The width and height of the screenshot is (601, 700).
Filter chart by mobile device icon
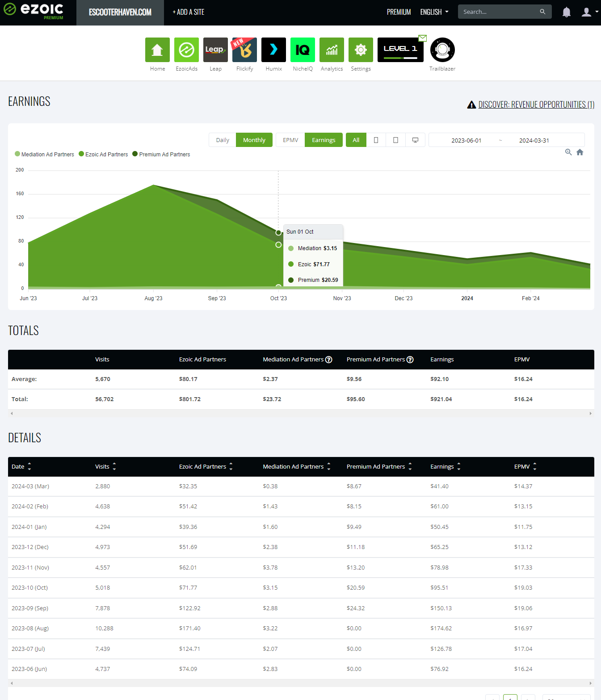coord(376,140)
